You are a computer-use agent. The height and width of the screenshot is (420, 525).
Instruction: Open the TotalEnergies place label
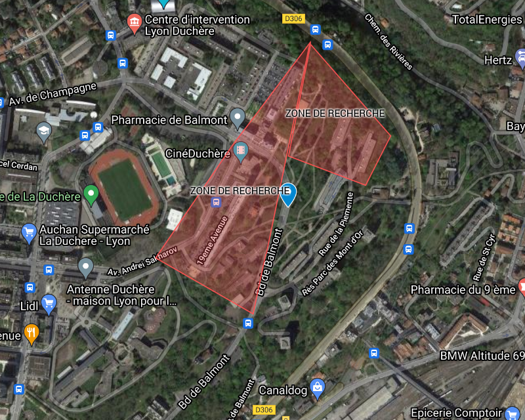click(487, 20)
